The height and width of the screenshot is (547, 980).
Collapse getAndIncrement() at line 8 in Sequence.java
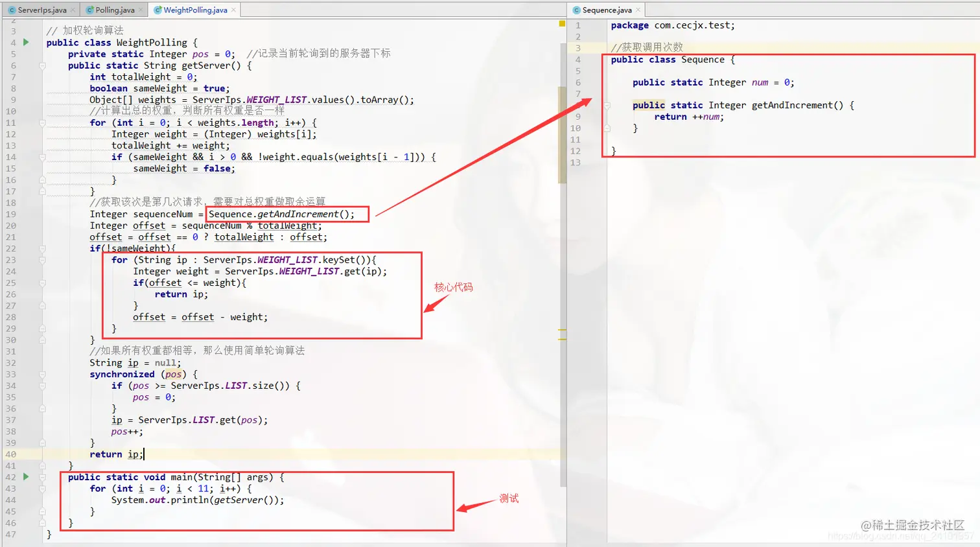pyautogui.click(x=607, y=105)
